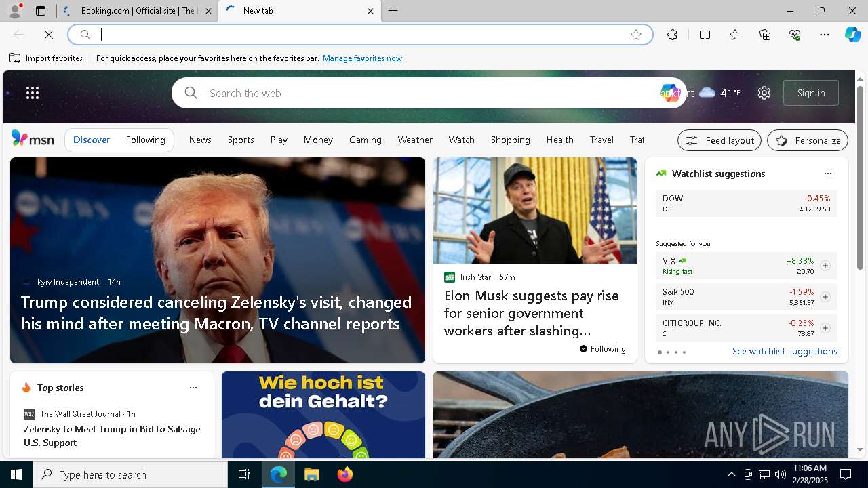Screen dimensions: 868x488
Task: Open Task View on the taskbar
Action: pos(244,474)
